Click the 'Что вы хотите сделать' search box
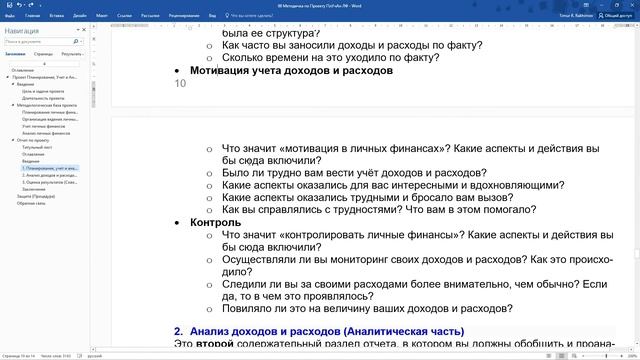Viewport: 640px width, 360px height. point(249,16)
